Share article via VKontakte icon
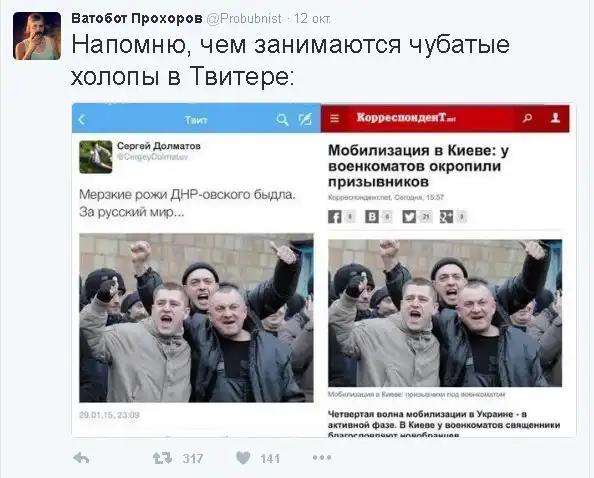 pos(372,217)
